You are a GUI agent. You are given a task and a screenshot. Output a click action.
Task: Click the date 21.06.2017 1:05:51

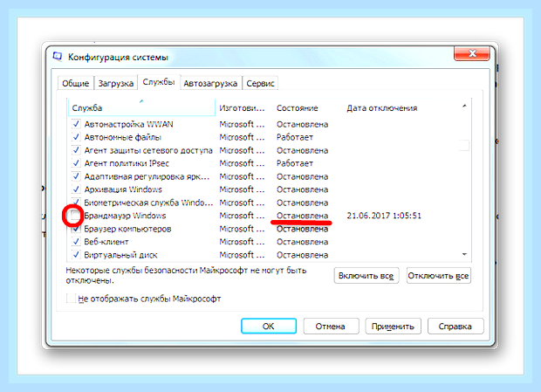(x=384, y=216)
